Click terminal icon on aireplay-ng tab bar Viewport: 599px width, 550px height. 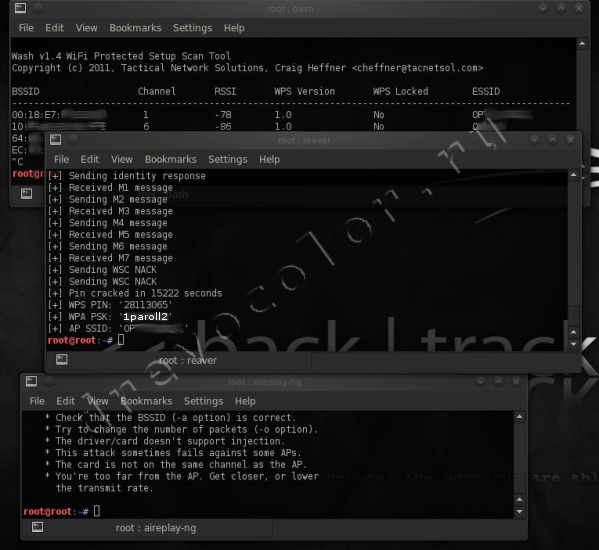pos(37,527)
